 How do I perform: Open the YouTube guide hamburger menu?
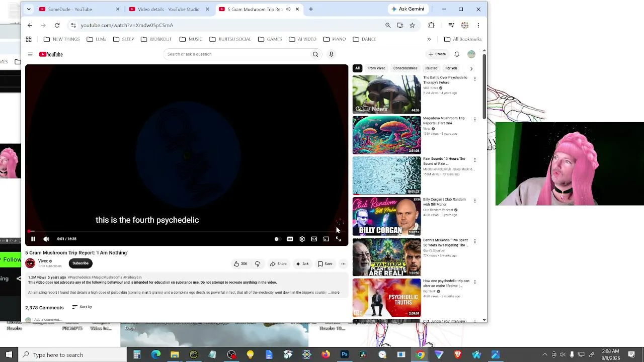click(30, 54)
